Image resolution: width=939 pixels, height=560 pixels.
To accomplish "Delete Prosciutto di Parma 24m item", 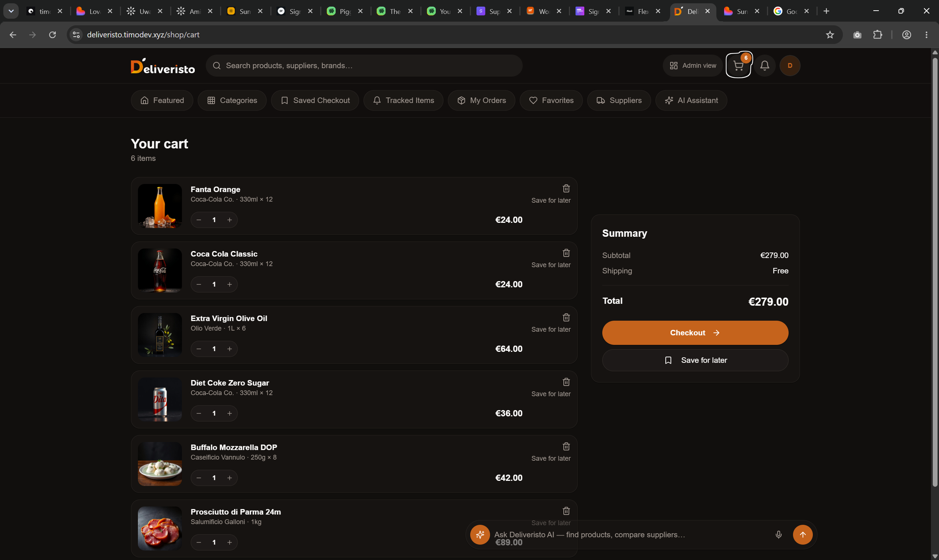I will coord(566,511).
